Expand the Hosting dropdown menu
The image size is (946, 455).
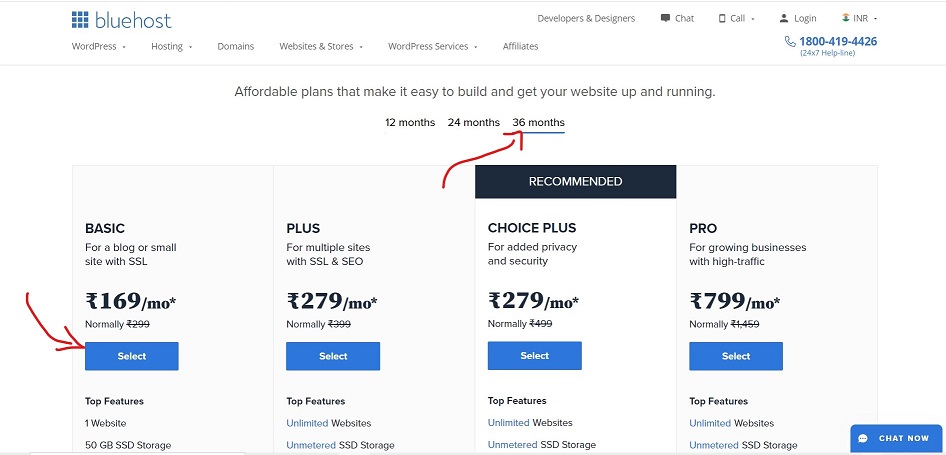172,46
